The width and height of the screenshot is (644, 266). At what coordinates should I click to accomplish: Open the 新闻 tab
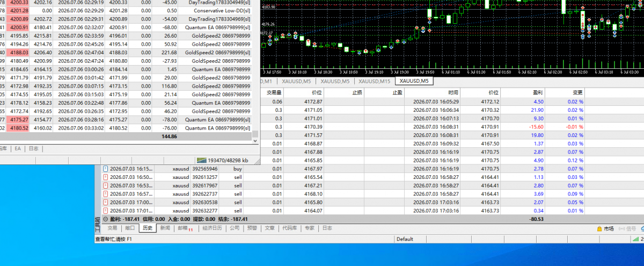(165, 228)
